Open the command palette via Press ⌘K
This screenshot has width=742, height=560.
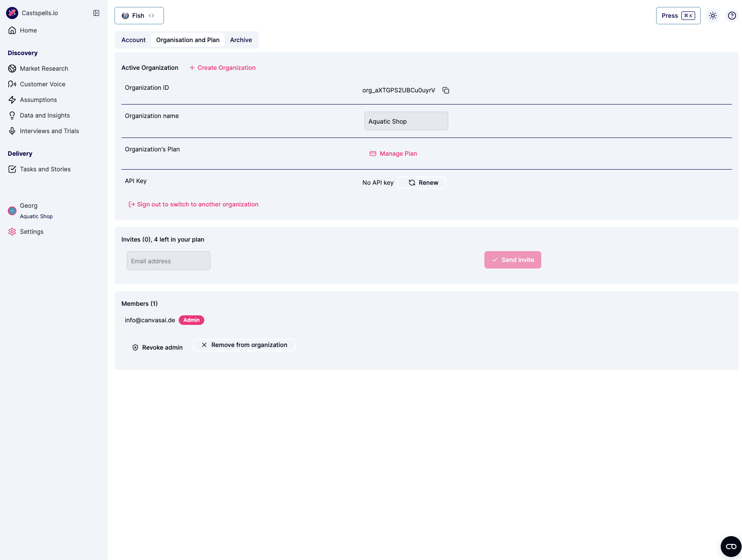click(x=678, y=15)
